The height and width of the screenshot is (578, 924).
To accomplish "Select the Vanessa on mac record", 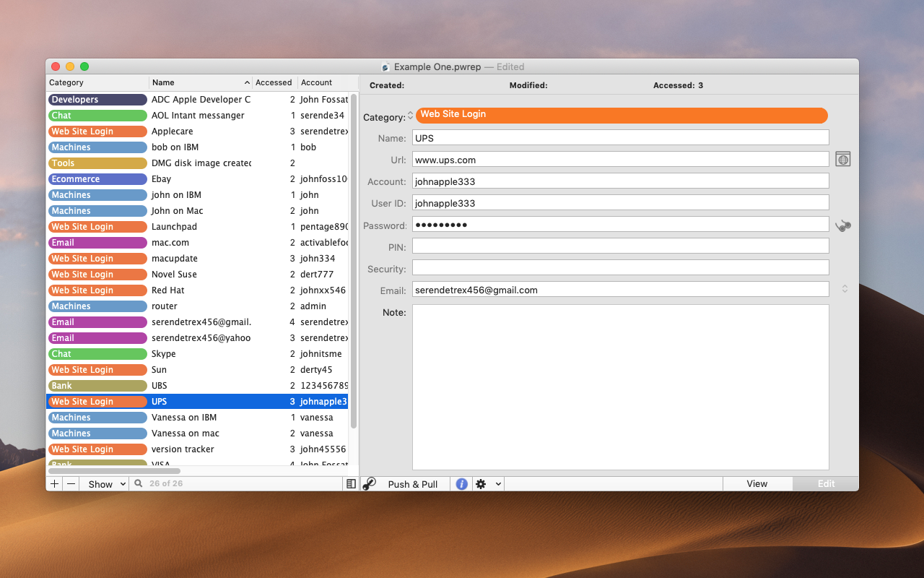I will pos(198,433).
